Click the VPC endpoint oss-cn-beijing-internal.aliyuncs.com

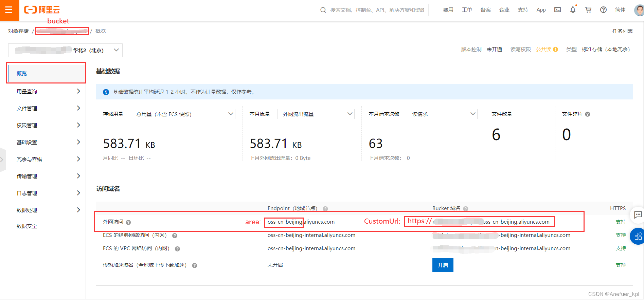[x=311, y=248]
